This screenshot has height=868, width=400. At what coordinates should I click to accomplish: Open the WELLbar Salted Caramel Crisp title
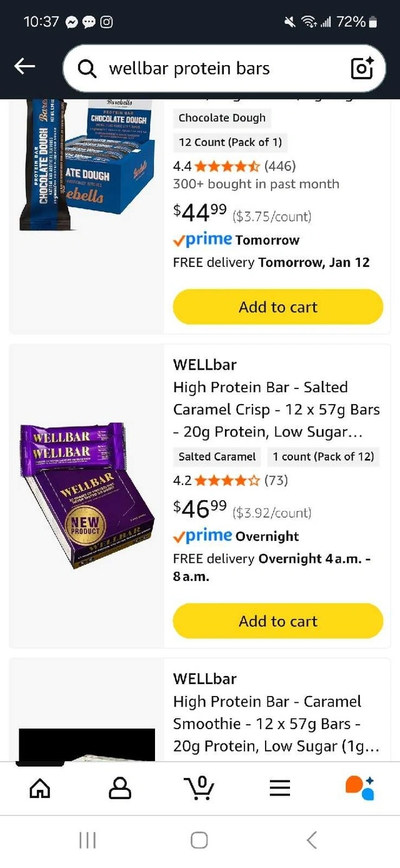coord(276,410)
